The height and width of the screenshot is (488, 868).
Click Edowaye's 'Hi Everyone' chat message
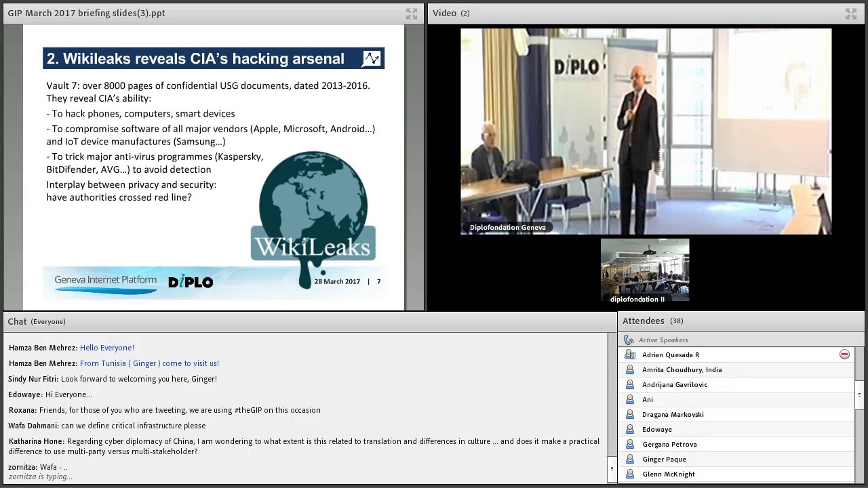coord(50,394)
